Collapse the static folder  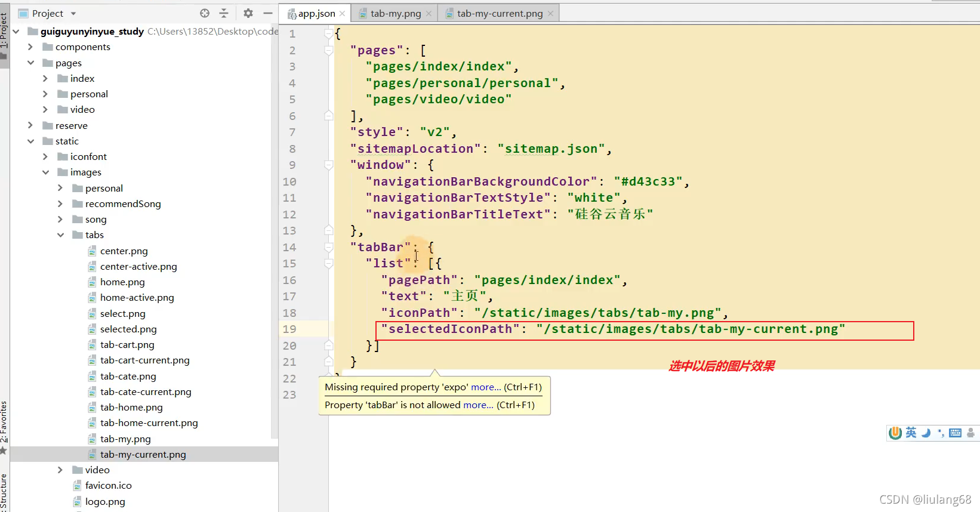pos(30,141)
